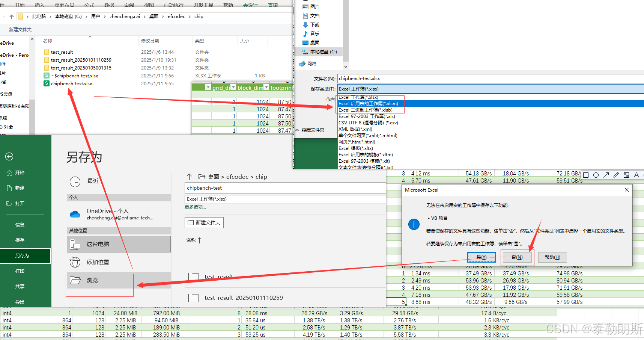Choose Excel 启用宏的工作簿(*.xlsm) option
Image resolution: width=644 pixels, height=340 pixels.
(x=491, y=104)
